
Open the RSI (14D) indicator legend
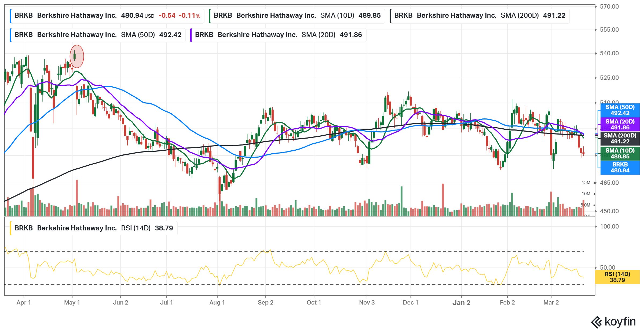coord(94,228)
